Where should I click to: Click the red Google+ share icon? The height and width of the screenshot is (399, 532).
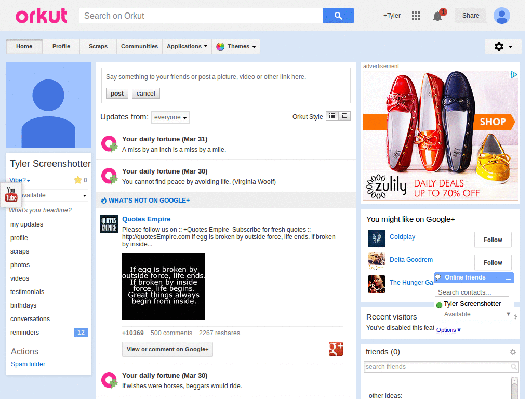pos(336,349)
